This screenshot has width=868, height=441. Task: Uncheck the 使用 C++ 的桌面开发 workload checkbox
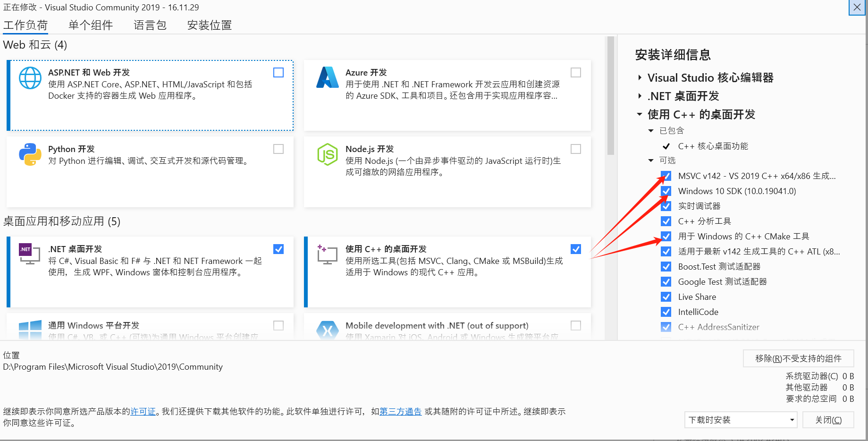pos(576,249)
